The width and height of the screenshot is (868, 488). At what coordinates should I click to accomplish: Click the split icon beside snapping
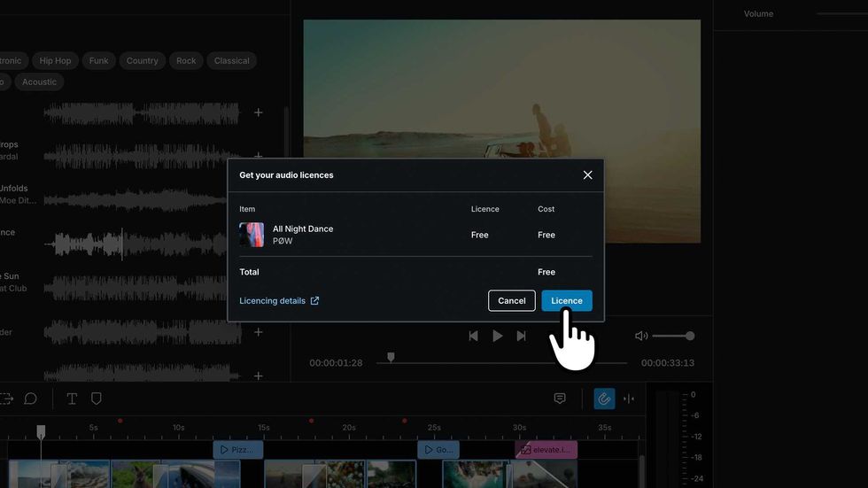[629, 399]
